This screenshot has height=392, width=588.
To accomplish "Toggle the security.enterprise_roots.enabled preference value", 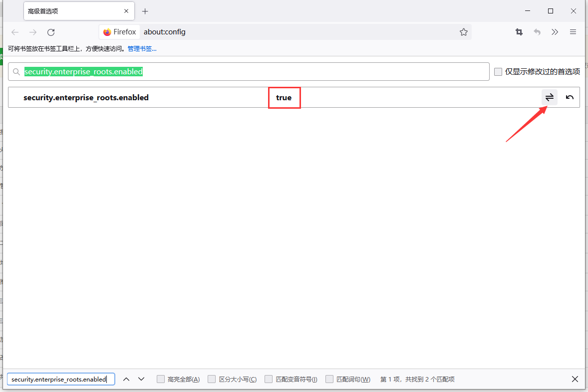I will (549, 97).
